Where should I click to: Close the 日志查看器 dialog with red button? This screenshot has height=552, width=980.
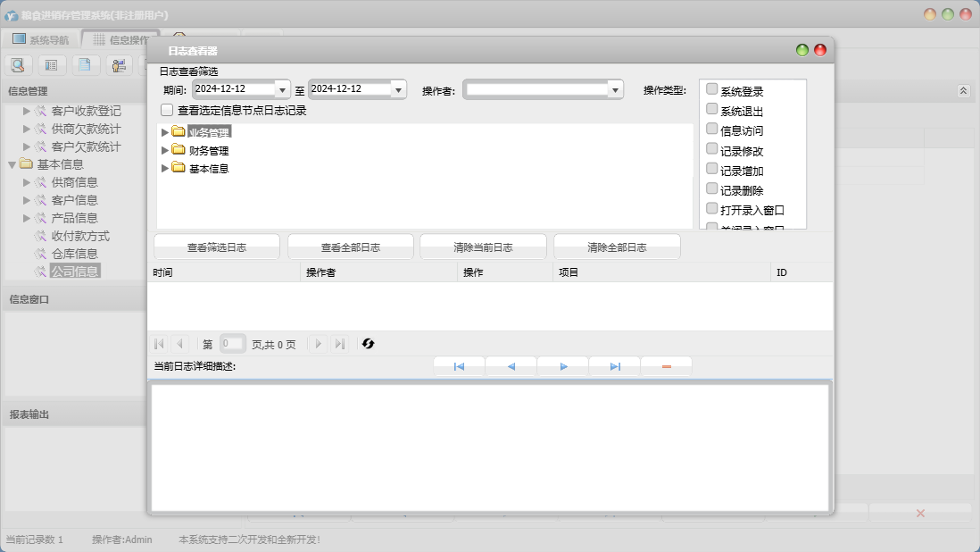pos(820,50)
